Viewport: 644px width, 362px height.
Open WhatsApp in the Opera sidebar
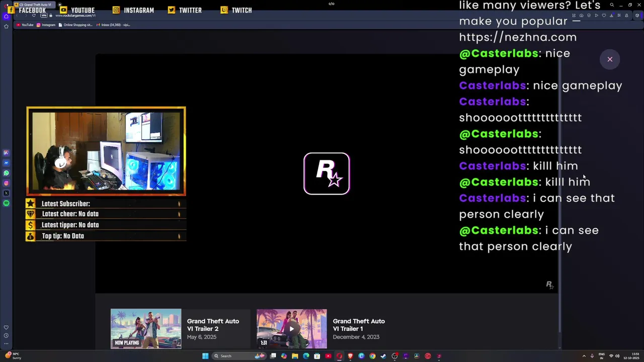6,173
